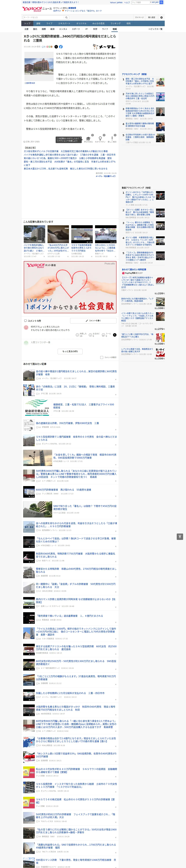React with わかりやすい lightbulb icon
Viewport: 186px width, 868px height.
[100, 138]
